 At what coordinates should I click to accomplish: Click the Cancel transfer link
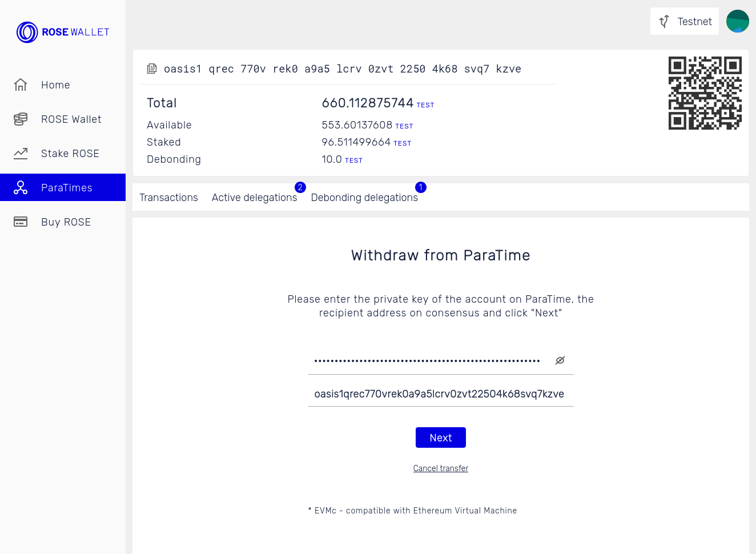(440, 468)
